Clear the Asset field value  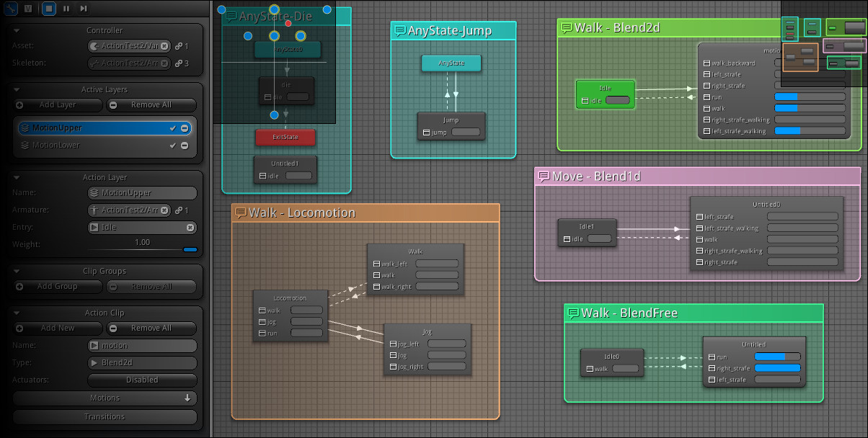tap(164, 46)
